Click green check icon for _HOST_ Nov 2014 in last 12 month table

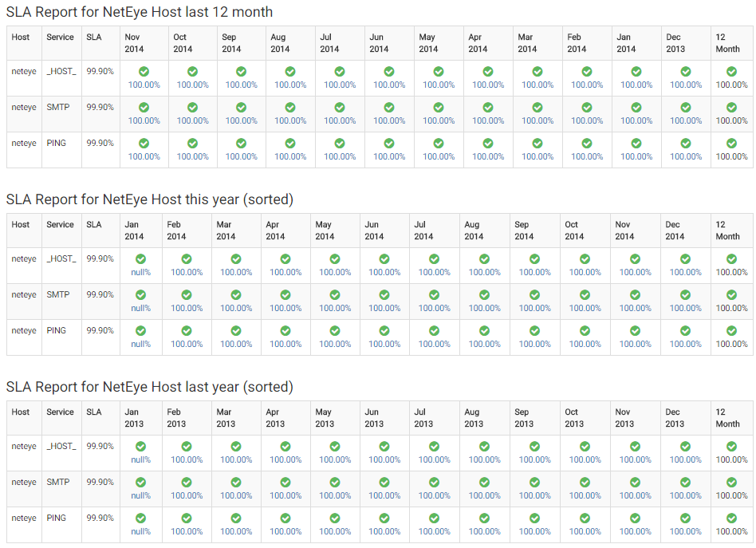[144, 72]
